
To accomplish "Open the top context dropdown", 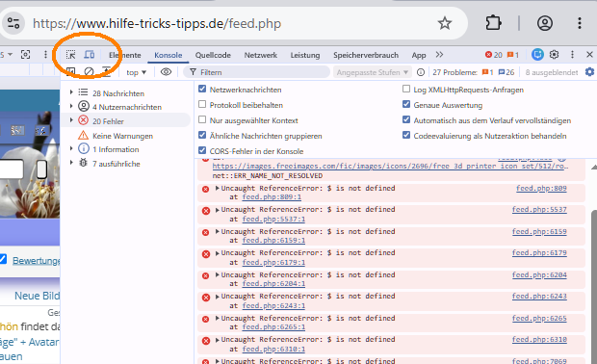I will point(136,72).
